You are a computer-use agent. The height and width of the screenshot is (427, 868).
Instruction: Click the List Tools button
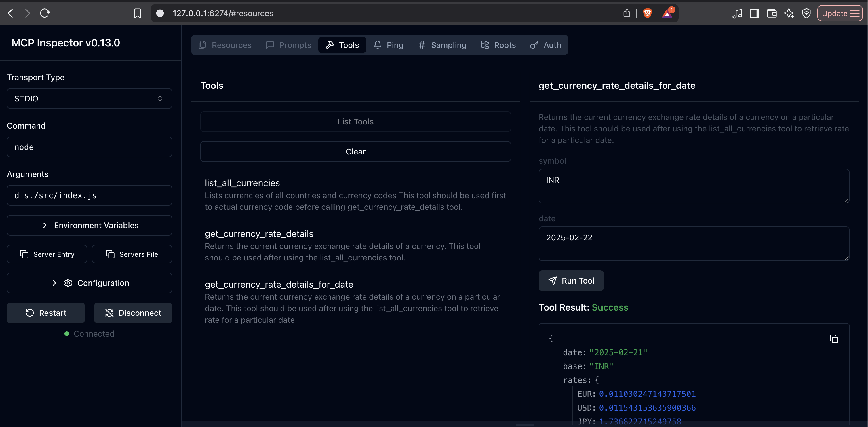355,122
